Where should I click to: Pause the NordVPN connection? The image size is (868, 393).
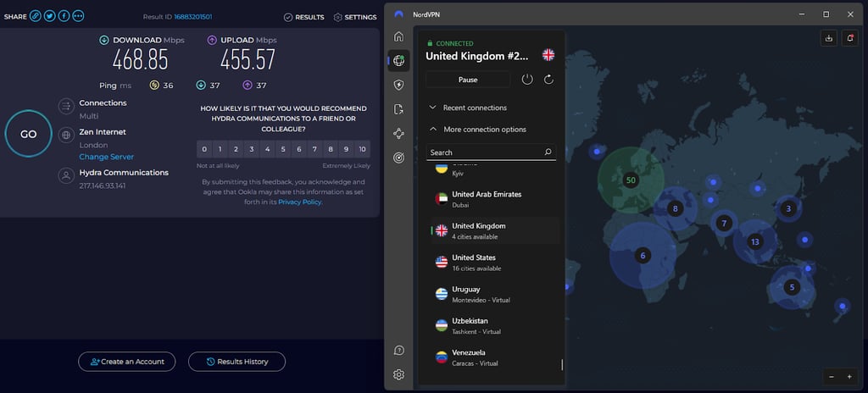(x=468, y=80)
